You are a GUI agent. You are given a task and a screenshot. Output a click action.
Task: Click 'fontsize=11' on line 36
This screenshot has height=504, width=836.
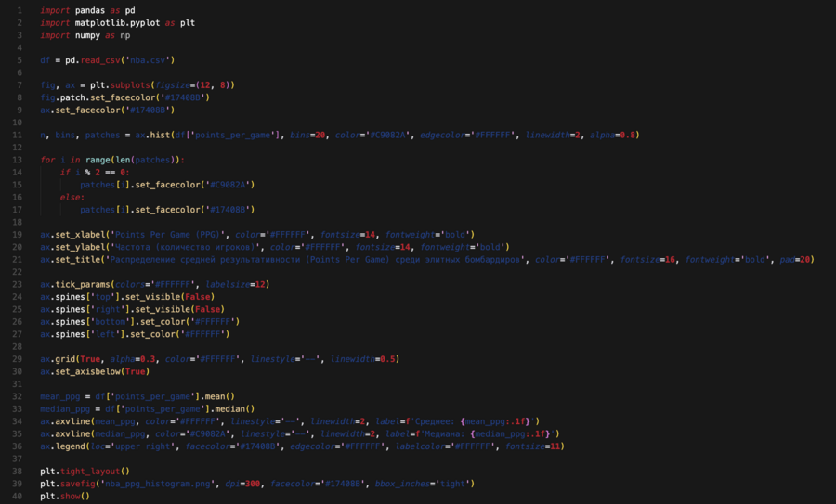coord(533,446)
